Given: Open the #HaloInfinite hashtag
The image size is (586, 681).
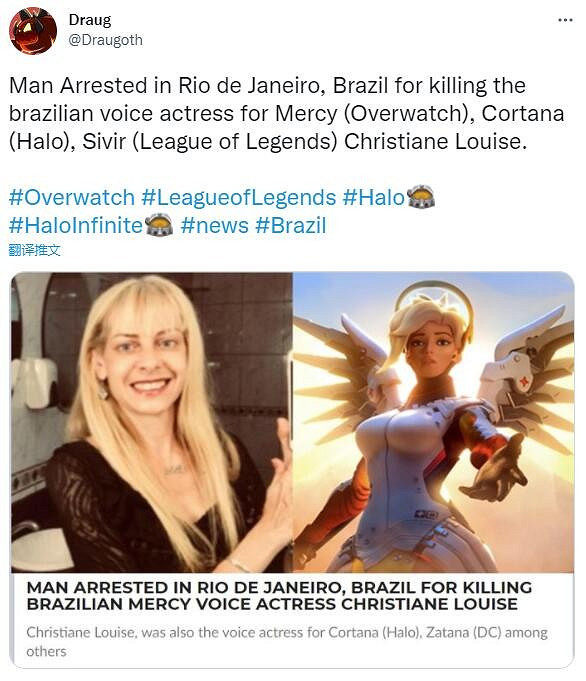Looking at the screenshot, I should [x=76, y=225].
